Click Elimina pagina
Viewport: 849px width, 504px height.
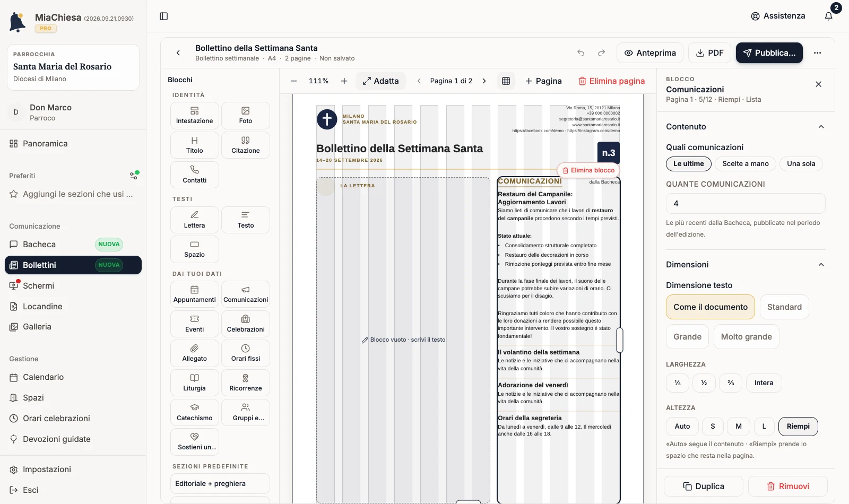[x=611, y=81]
